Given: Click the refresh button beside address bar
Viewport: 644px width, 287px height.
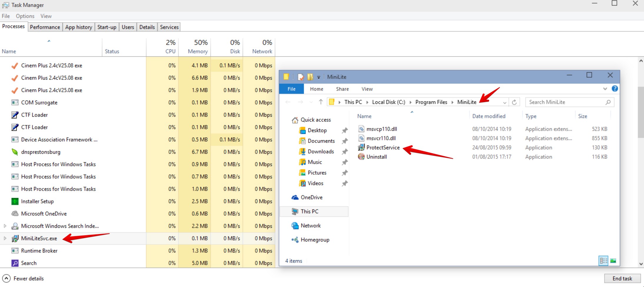Looking at the screenshot, I should (514, 102).
